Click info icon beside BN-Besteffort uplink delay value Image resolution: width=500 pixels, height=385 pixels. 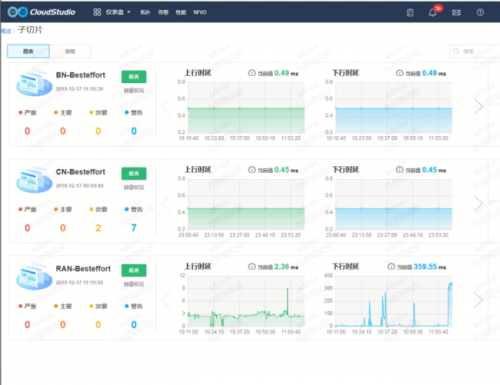coord(252,73)
